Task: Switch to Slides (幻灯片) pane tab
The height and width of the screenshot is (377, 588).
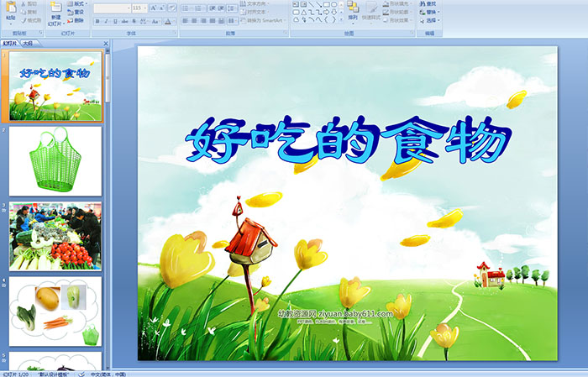Action: click(x=10, y=44)
